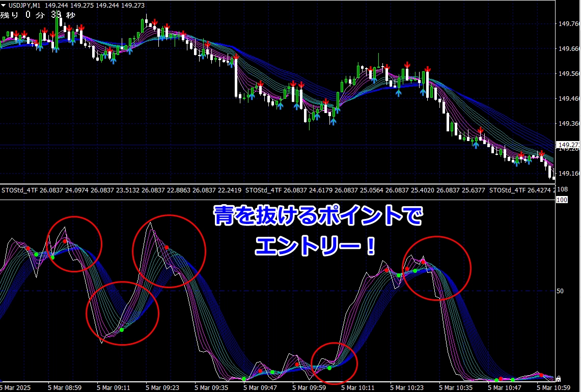Select the blue Japanese entry annotation text
The image size is (581, 392).
[x=317, y=232]
